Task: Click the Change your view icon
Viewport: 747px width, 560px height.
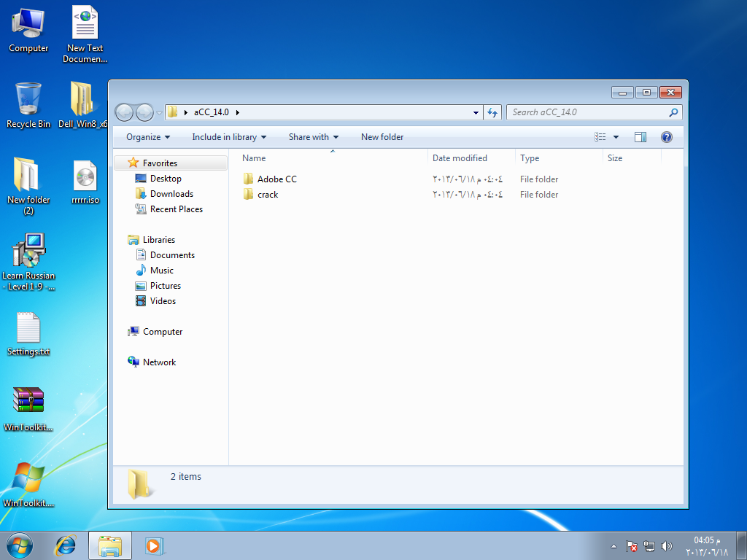Action: click(x=600, y=137)
